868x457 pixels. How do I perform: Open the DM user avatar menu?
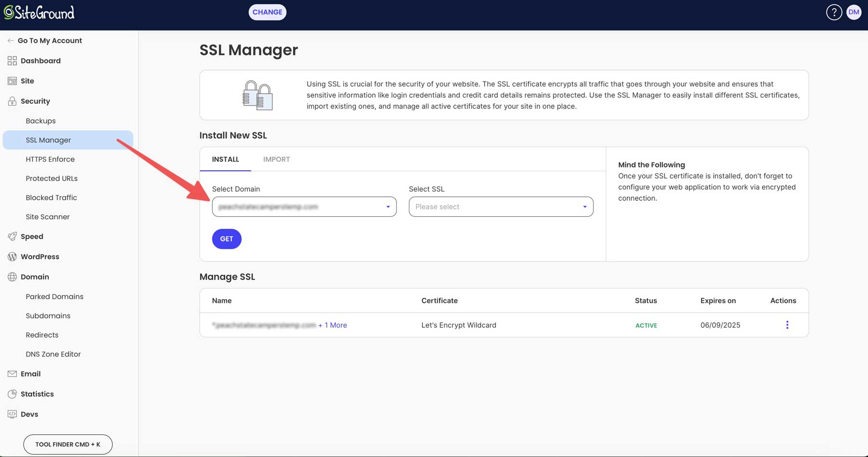854,13
